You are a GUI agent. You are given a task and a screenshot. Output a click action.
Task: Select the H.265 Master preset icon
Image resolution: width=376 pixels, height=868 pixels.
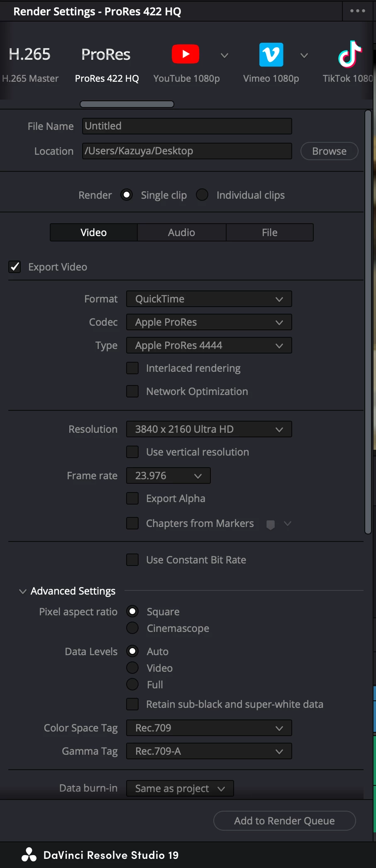pos(29,54)
